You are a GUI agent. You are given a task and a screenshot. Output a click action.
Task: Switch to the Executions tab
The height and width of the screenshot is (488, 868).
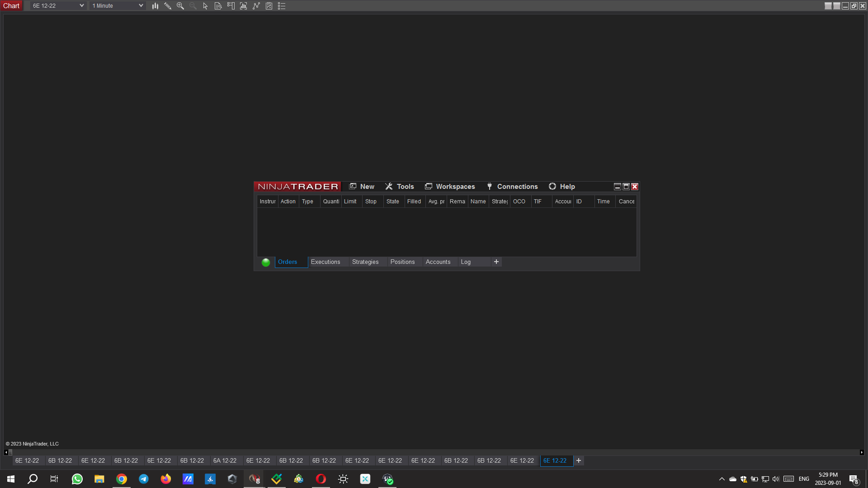pyautogui.click(x=325, y=262)
